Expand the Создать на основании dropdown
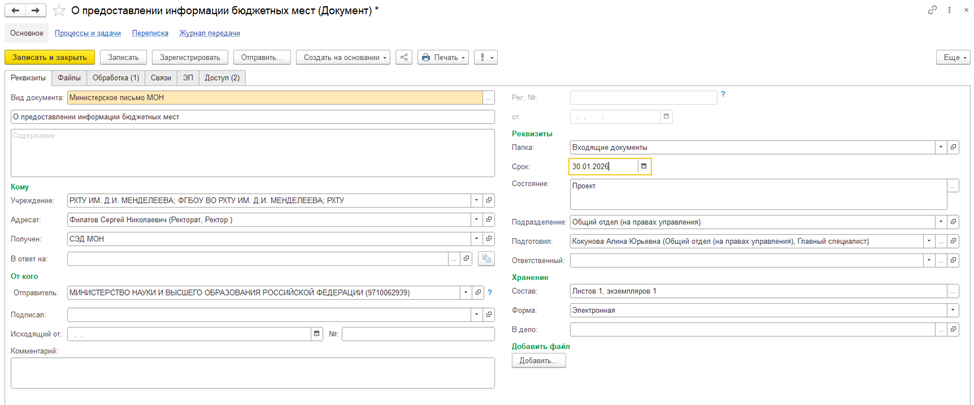974x405 pixels. [346, 58]
